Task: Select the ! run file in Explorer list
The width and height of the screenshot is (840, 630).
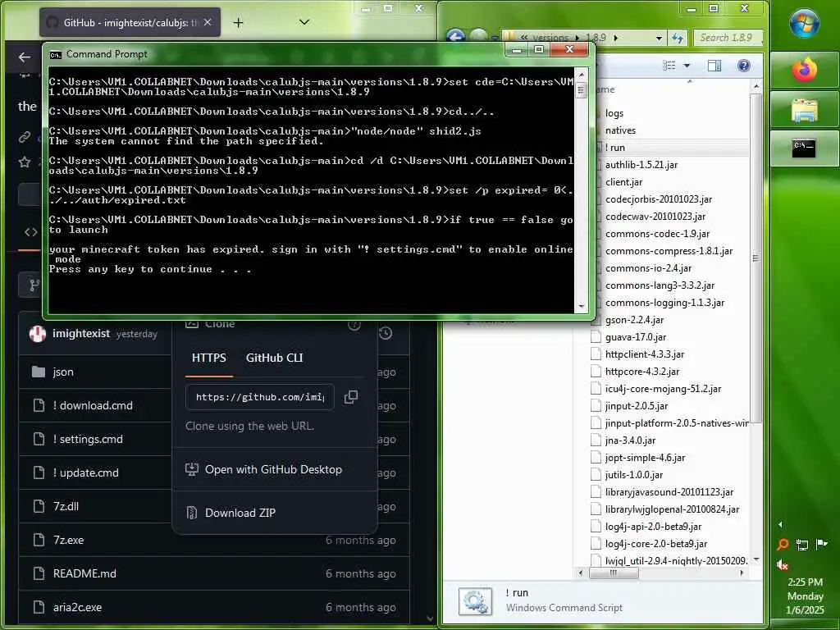Action: pyautogui.click(x=615, y=148)
